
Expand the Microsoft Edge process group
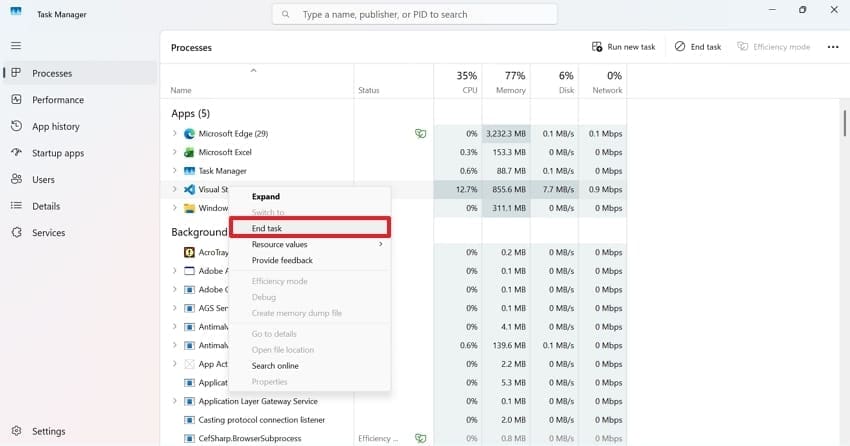(175, 133)
